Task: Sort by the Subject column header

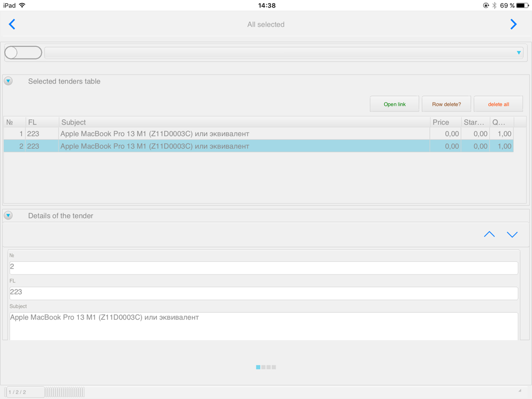Action: tap(244, 122)
